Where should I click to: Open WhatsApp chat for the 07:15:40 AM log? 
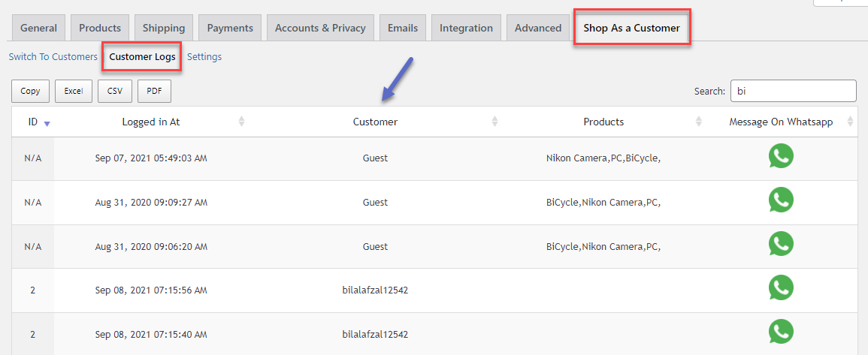tap(781, 332)
